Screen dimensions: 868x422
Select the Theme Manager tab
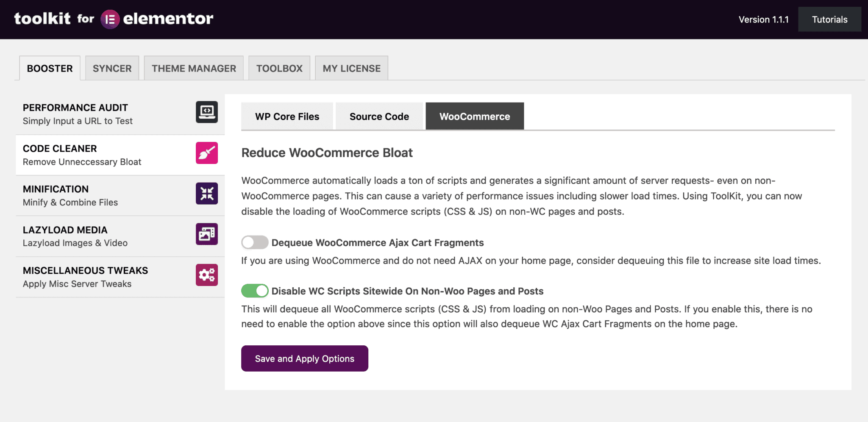194,68
